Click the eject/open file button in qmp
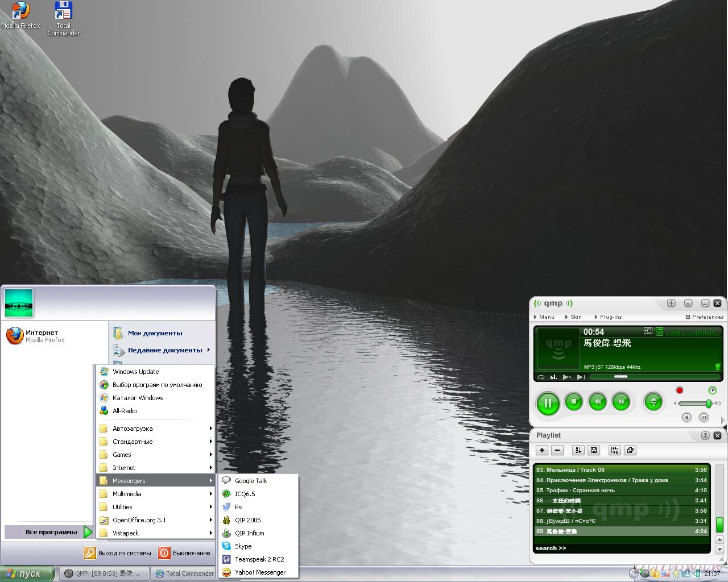 coord(653,402)
